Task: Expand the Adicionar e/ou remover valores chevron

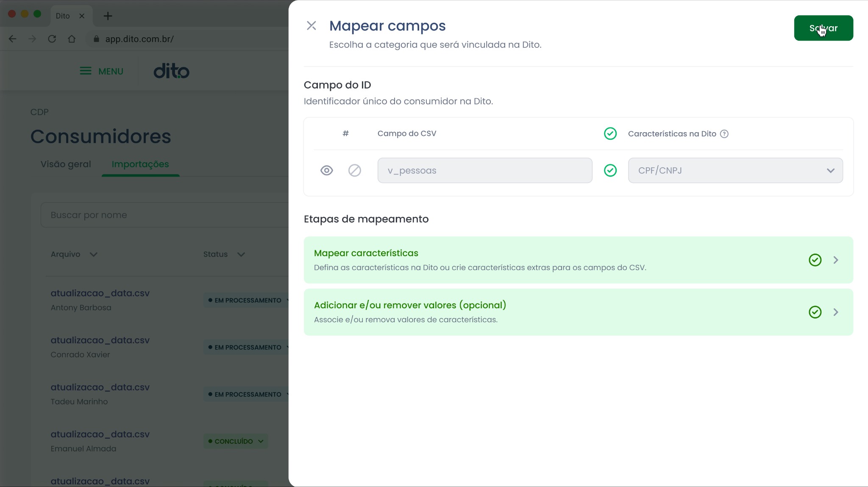Action: [x=836, y=312]
